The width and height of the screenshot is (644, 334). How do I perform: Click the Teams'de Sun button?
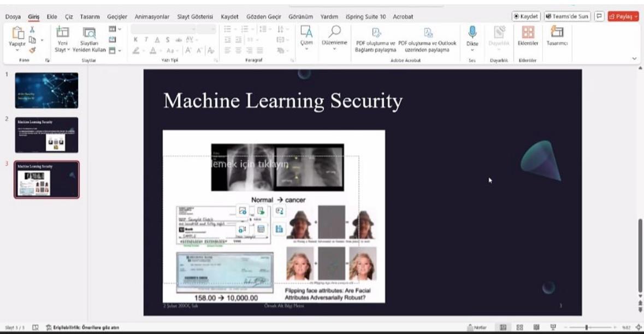(567, 17)
